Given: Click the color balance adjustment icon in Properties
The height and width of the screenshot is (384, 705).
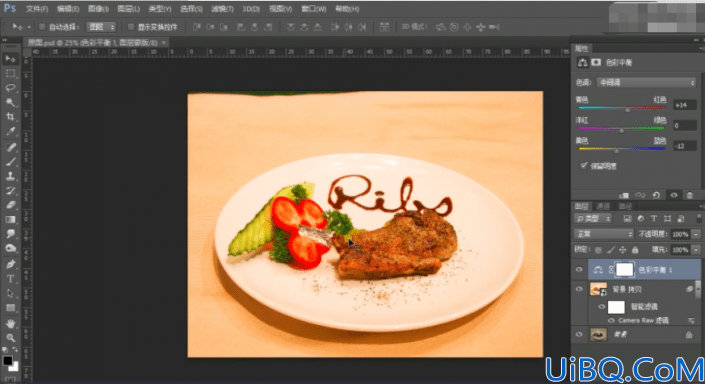Looking at the screenshot, I should 582,62.
